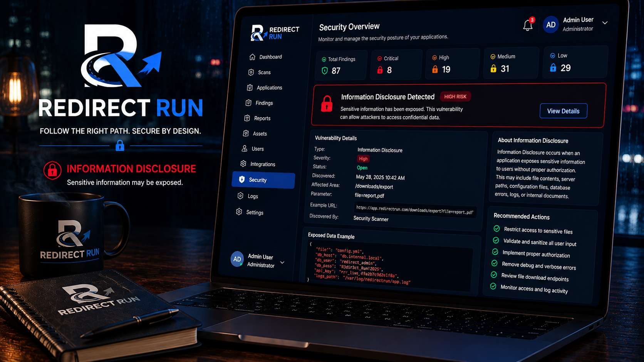
Task: Click the Scans shield icon
Action: coord(251,72)
